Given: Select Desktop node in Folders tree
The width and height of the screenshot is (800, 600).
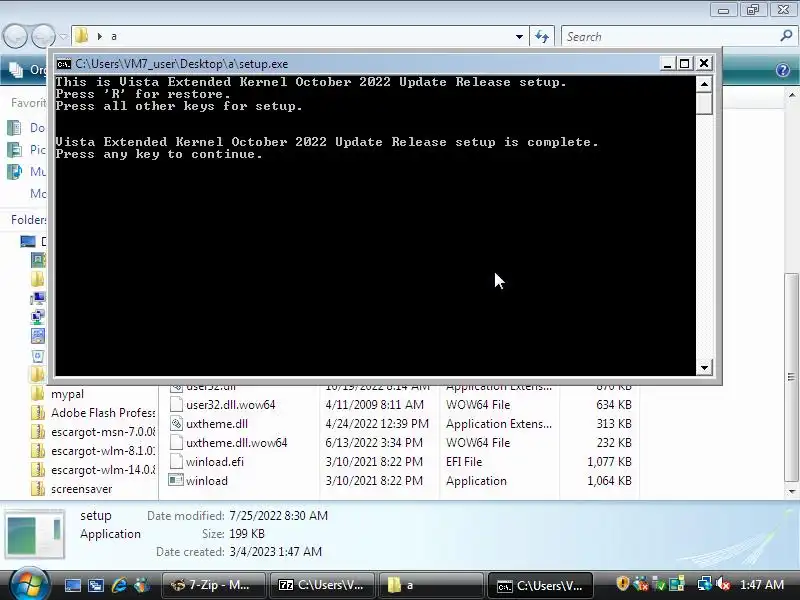Looking at the screenshot, I should coord(34,241).
